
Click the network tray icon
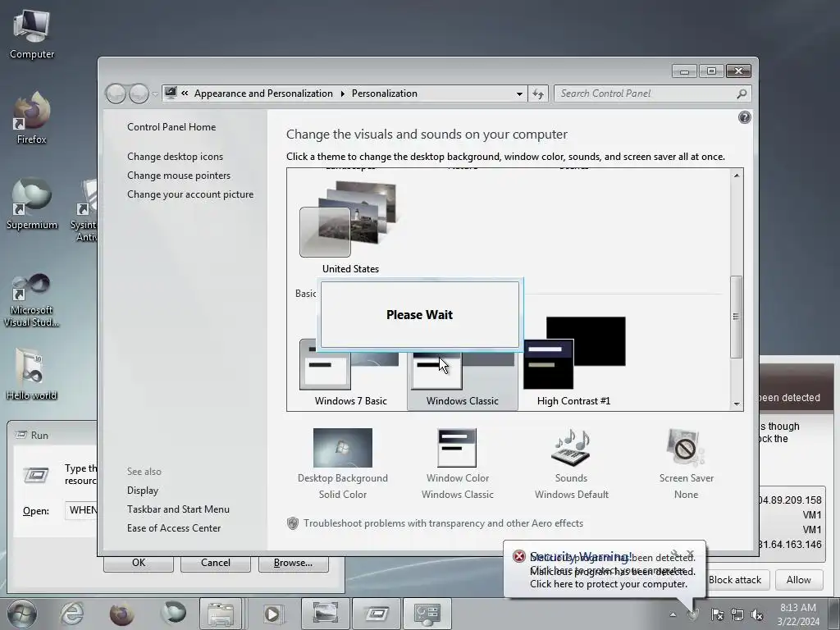click(x=737, y=614)
